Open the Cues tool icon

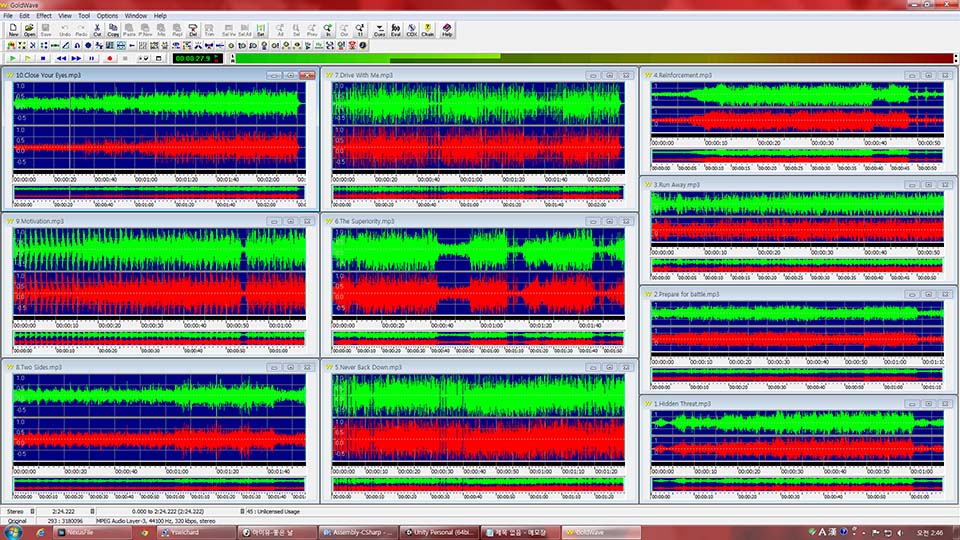[x=380, y=30]
